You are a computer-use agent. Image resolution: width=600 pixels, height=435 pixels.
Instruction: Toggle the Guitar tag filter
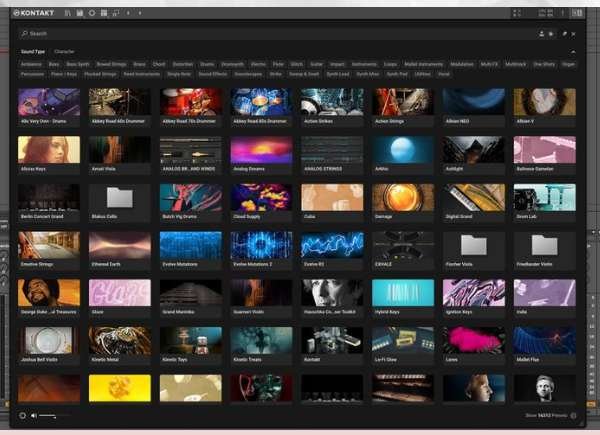click(316, 64)
